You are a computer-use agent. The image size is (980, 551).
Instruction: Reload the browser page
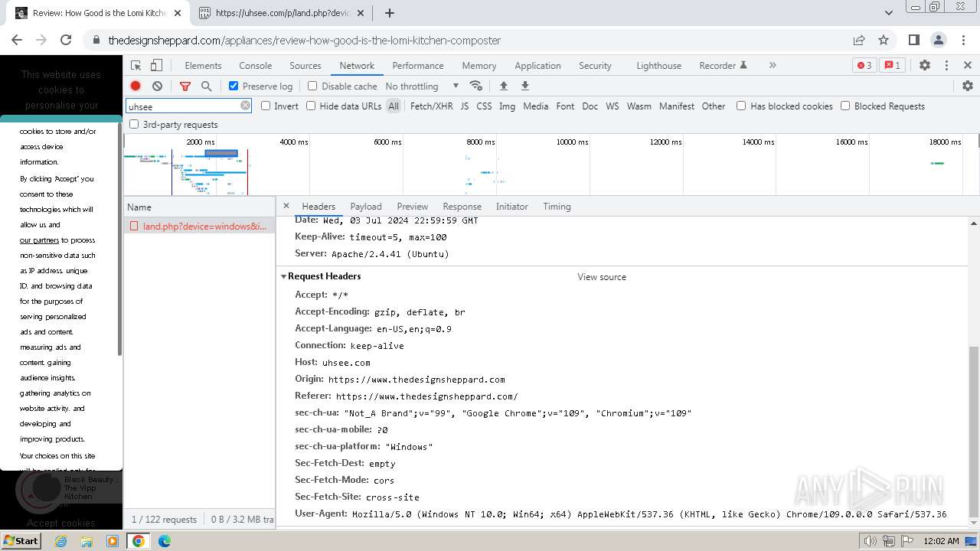click(66, 40)
